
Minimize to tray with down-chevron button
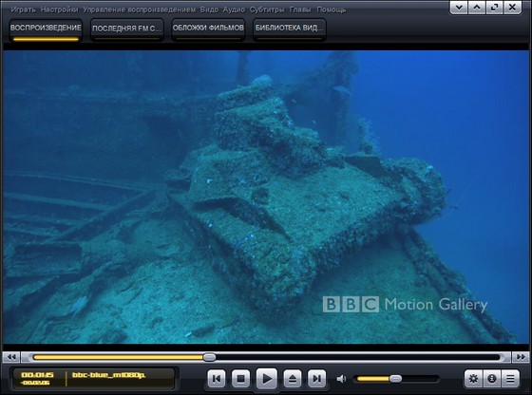pos(459,8)
